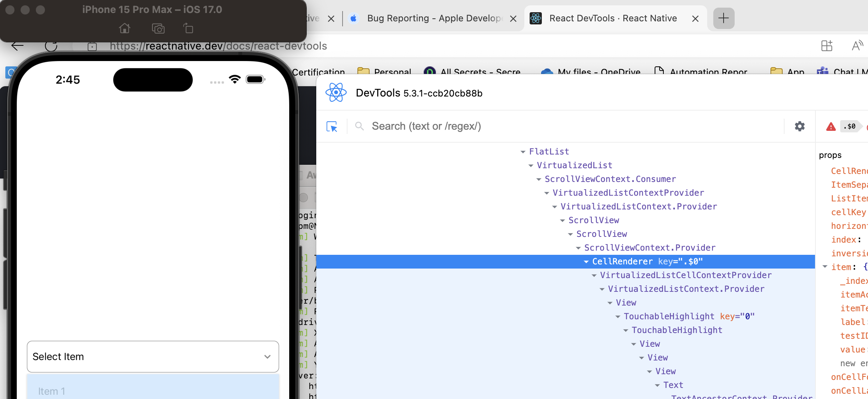Screen dimensions: 868x399
Task: Collapse VirtualizedListCellContextProvider node
Action: point(594,275)
